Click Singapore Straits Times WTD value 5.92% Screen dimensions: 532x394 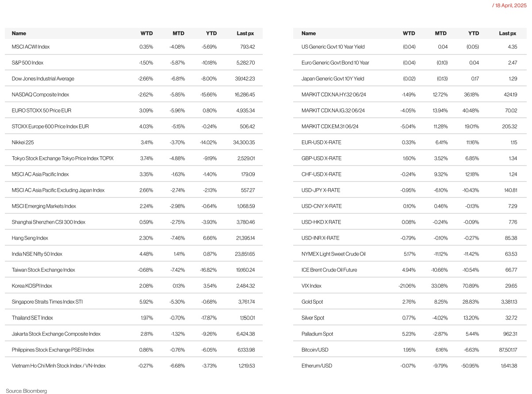(x=146, y=302)
